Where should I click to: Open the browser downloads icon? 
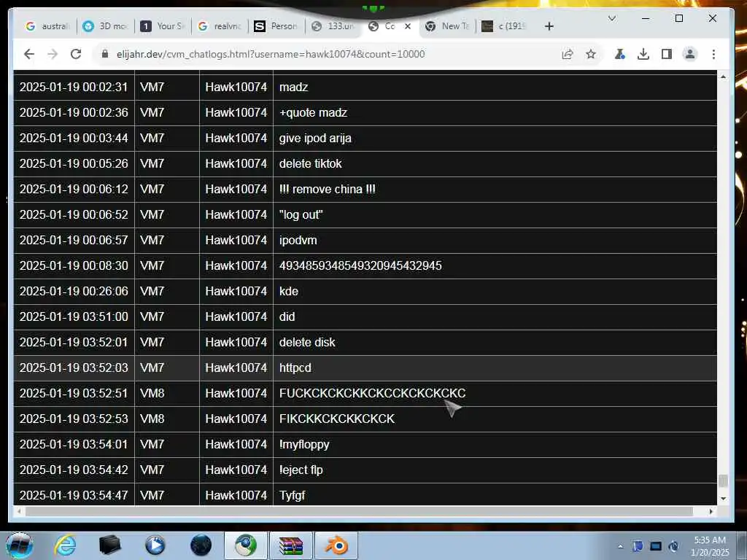pyautogui.click(x=643, y=54)
